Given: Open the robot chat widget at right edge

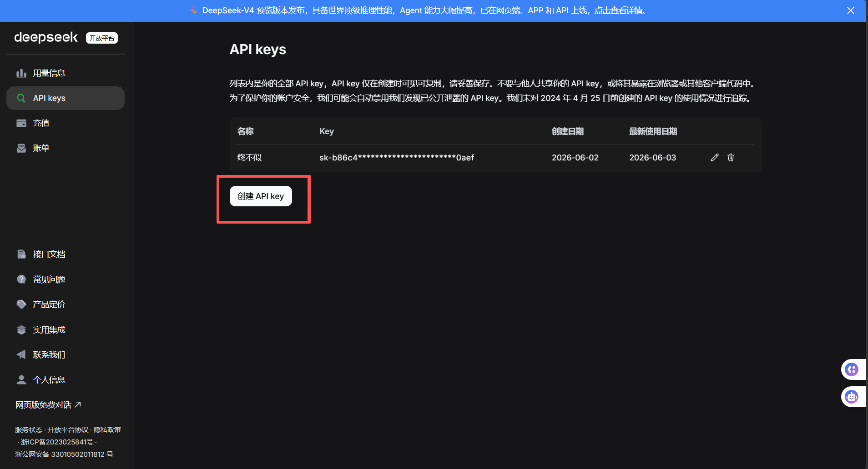Looking at the screenshot, I should [852, 397].
